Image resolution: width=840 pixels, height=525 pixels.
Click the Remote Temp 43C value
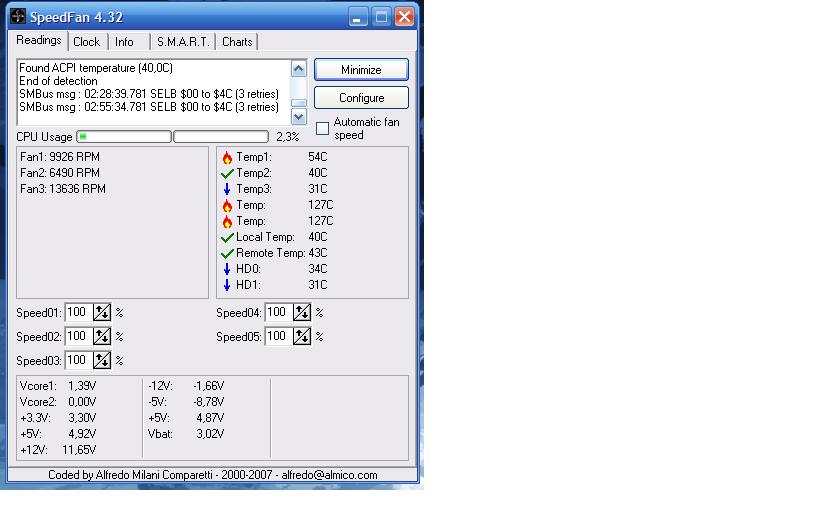coord(318,253)
